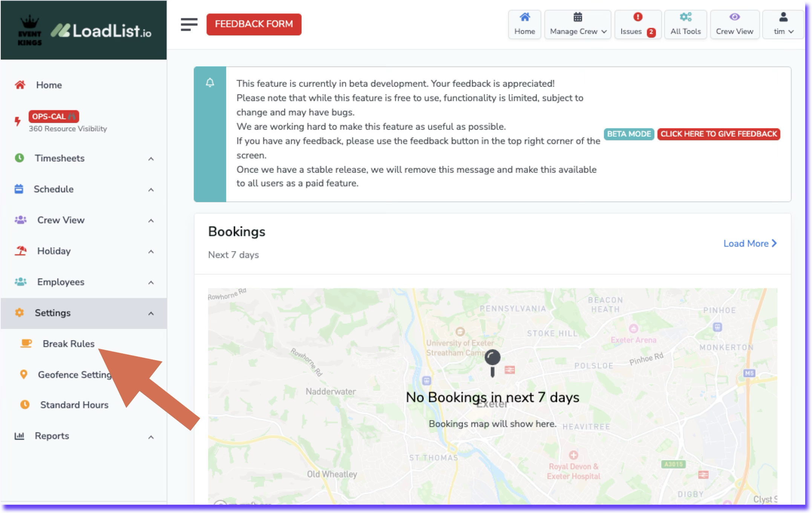Toggle the hamburger menu icon
This screenshot has width=812, height=513.
tap(189, 25)
